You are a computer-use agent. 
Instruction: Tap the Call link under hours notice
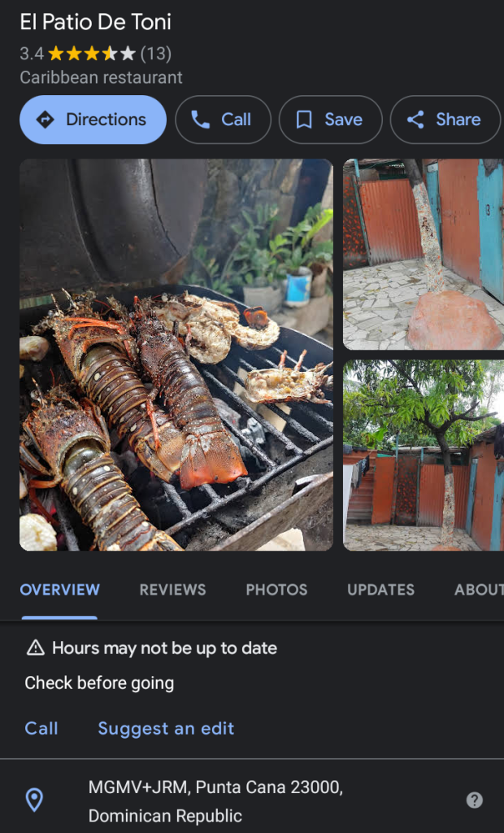coord(41,728)
